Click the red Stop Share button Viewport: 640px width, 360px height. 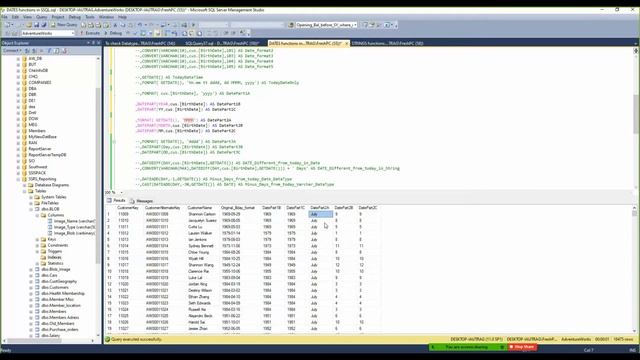pyautogui.click(x=522, y=347)
